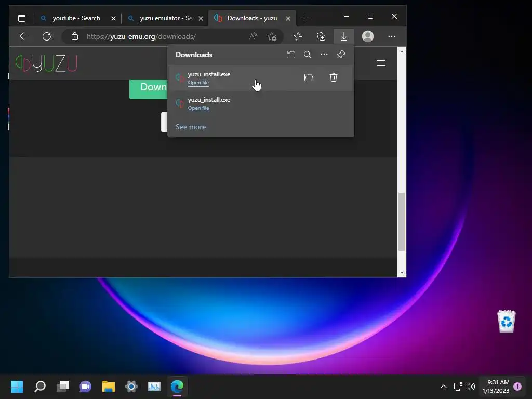Close the Downloads - yuzu tab
Image resolution: width=532 pixels, height=399 pixels.
288,18
